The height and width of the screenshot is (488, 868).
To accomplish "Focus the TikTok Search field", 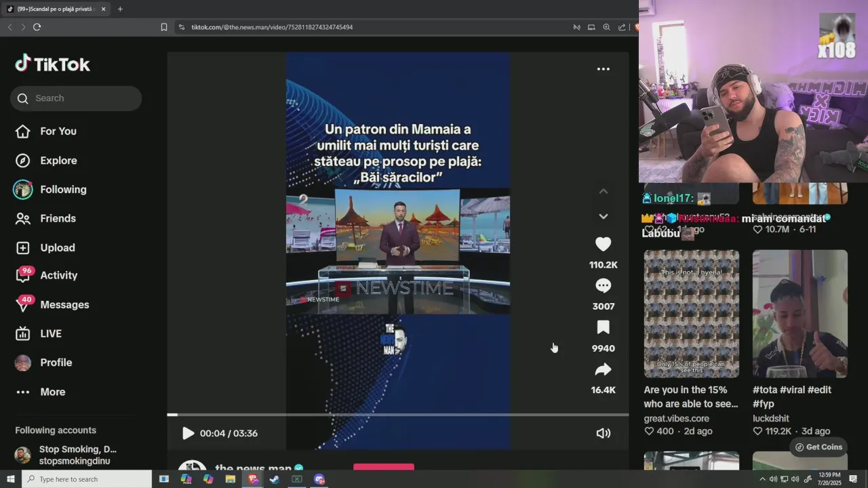I will pyautogui.click(x=76, y=98).
